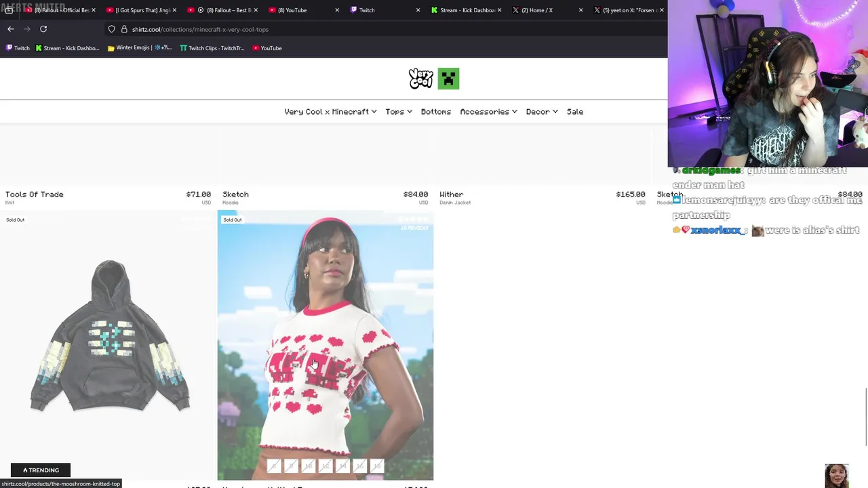Expand the Decor dropdown menu
Image resolution: width=868 pixels, height=488 pixels.
542,112
